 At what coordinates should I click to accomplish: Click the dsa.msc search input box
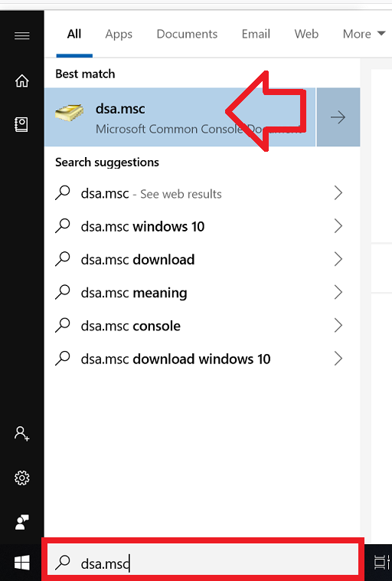(203, 563)
